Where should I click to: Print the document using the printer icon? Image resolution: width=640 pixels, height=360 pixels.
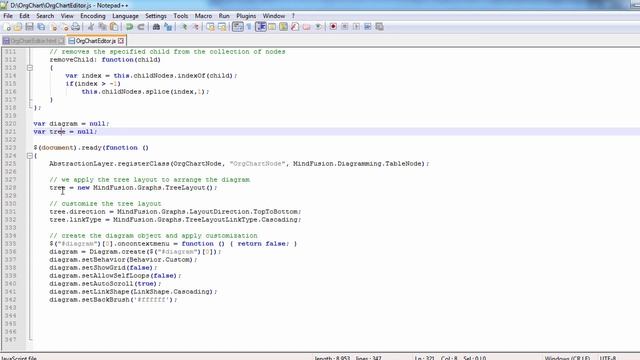(76, 27)
